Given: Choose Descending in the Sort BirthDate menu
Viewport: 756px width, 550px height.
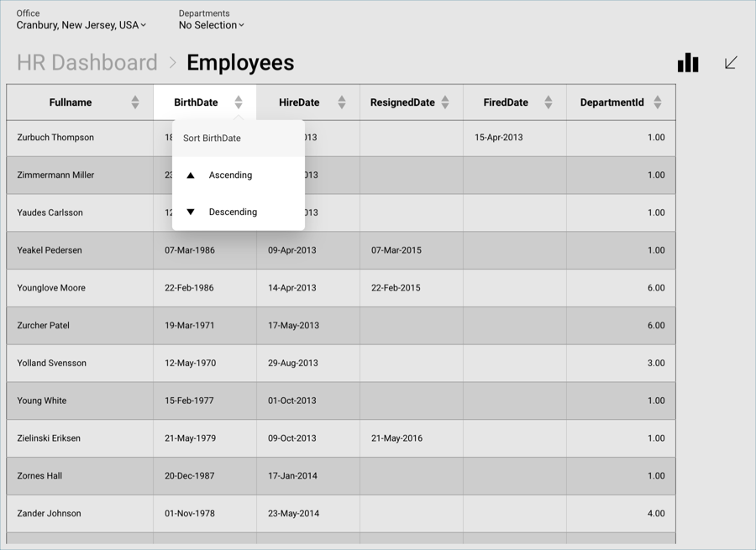Looking at the screenshot, I should pyautogui.click(x=233, y=212).
